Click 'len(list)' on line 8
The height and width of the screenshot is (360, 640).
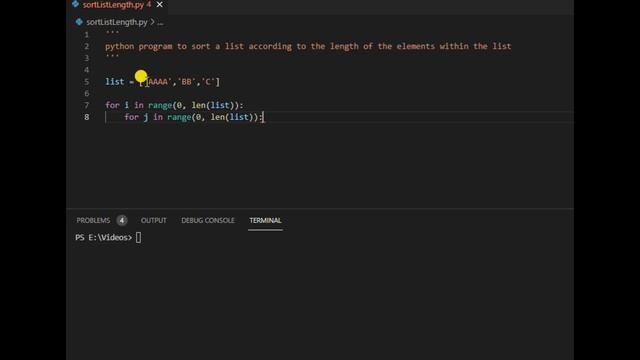(x=234, y=117)
